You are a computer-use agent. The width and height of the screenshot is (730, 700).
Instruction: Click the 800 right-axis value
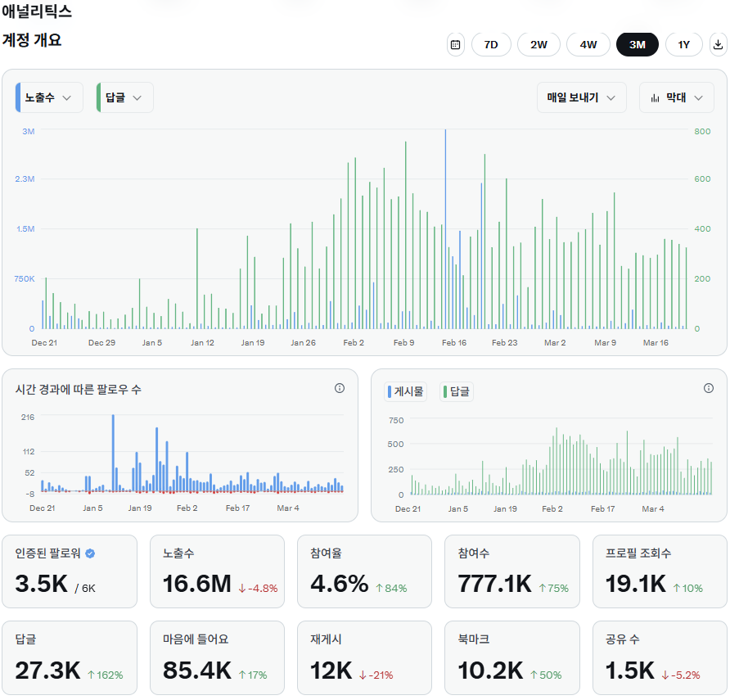(702, 131)
